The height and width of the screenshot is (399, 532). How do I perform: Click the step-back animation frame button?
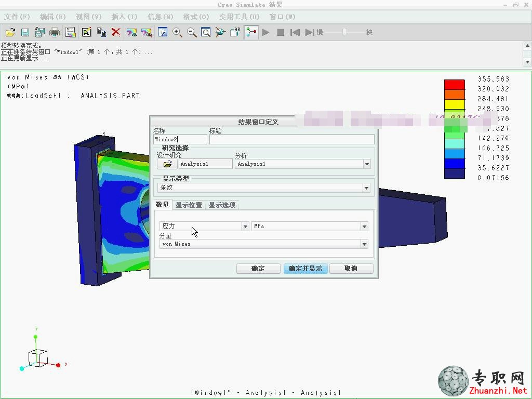point(295,32)
